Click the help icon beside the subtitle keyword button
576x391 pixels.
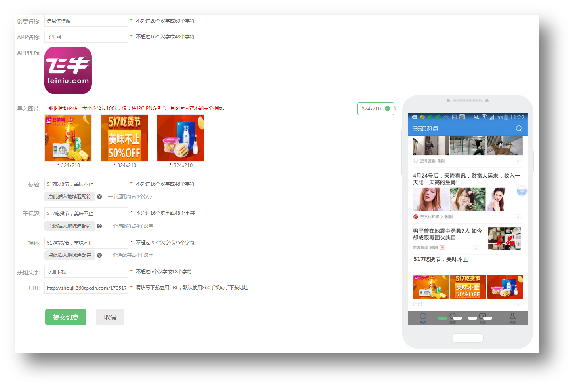click(99, 226)
